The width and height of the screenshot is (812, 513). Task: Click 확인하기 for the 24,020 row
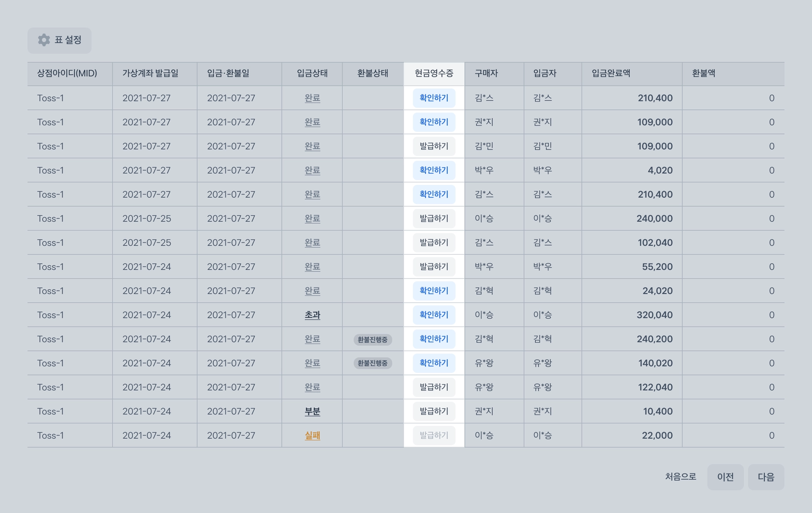[434, 291]
